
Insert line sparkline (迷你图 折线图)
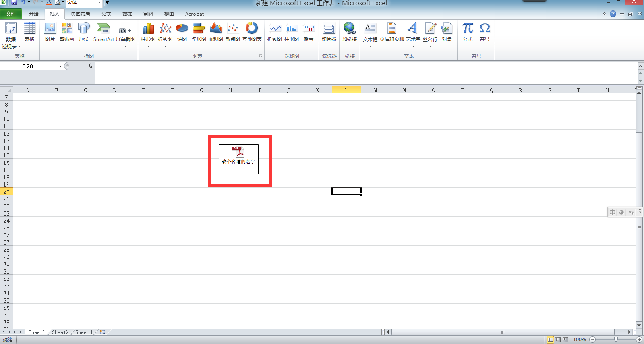click(275, 32)
